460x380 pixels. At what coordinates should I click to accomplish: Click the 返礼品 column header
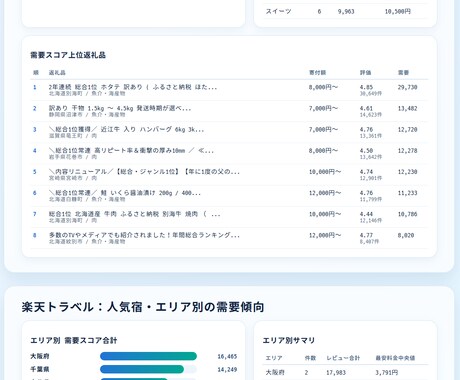click(57, 73)
